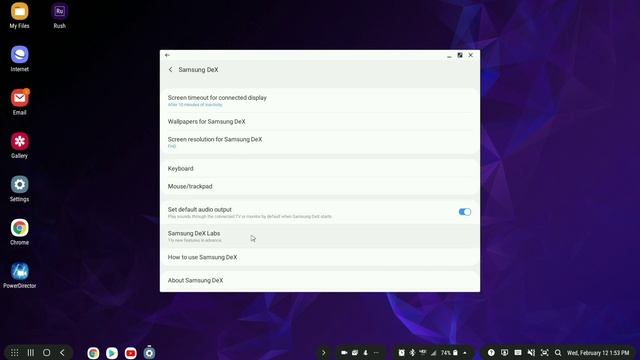Screen dimensions: 640x360
Task: Open the Gallery desktop icon
Action: [19, 145]
